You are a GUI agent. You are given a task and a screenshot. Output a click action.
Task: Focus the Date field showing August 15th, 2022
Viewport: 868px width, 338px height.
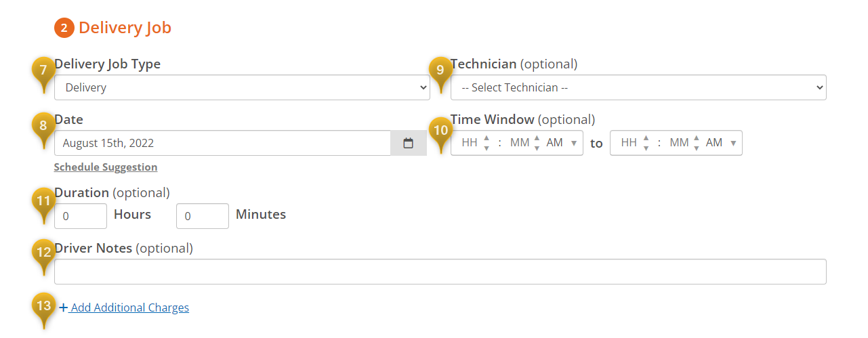222,143
